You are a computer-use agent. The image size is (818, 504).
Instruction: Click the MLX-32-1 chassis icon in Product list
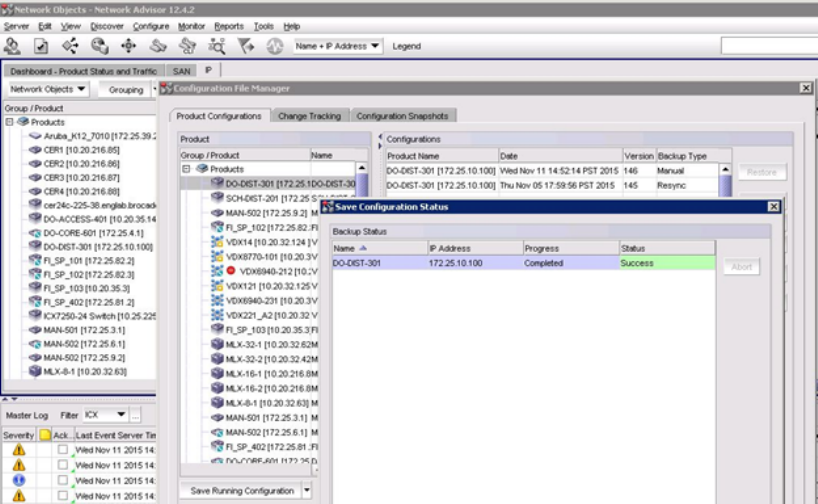click(217, 344)
